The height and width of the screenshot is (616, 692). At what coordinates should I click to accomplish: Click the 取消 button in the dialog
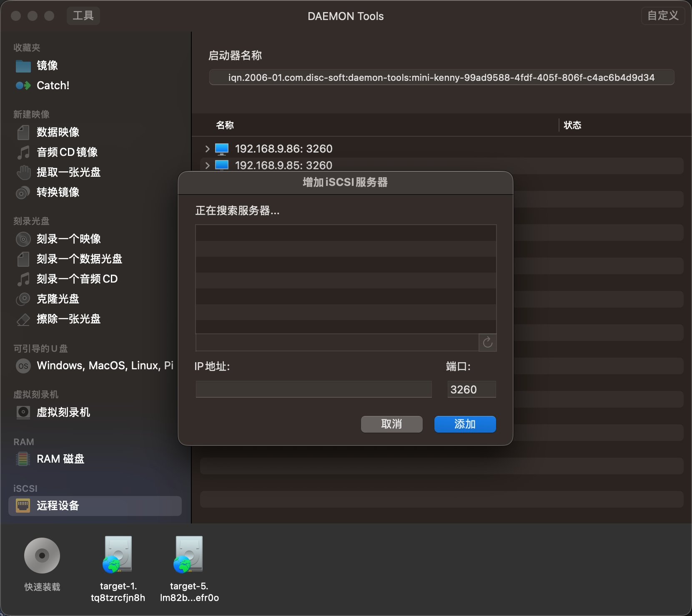(392, 424)
